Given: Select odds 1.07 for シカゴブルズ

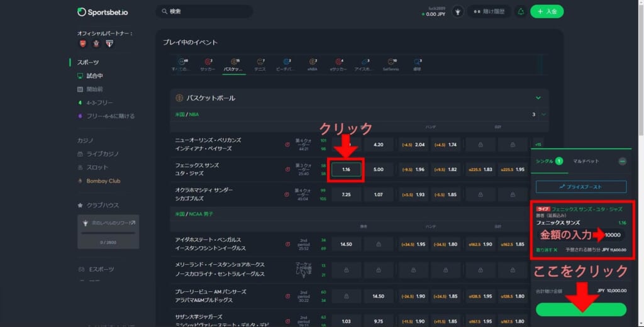Looking at the screenshot, I should (x=378, y=194).
